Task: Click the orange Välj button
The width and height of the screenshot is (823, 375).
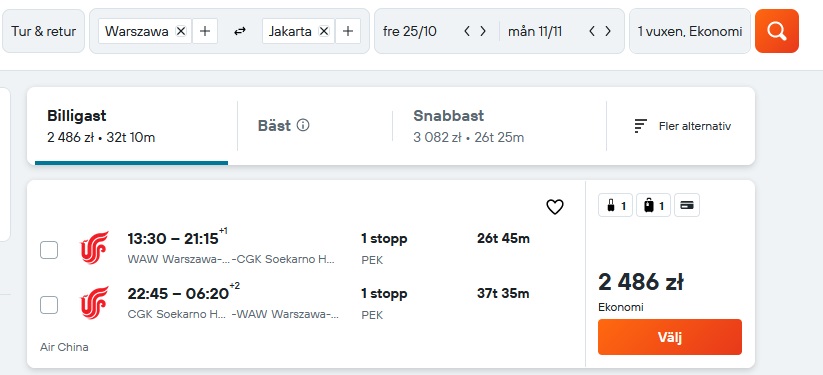Action: 670,337
